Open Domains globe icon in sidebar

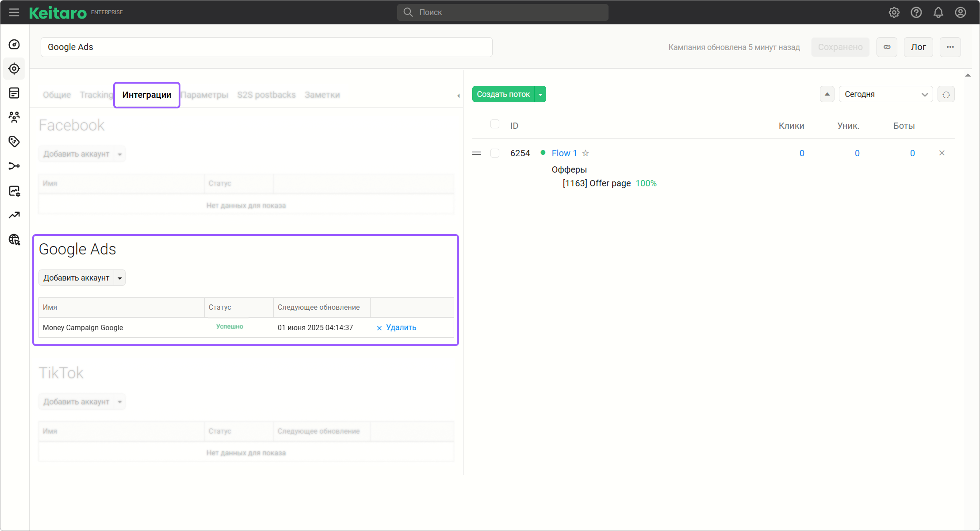click(x=14, y=239)
